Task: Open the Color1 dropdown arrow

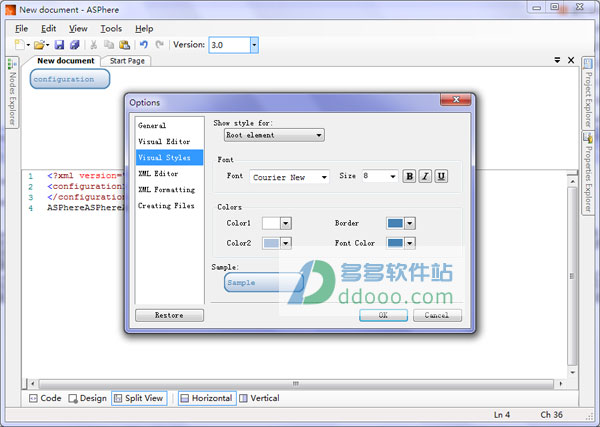Action: click(286, 223)
